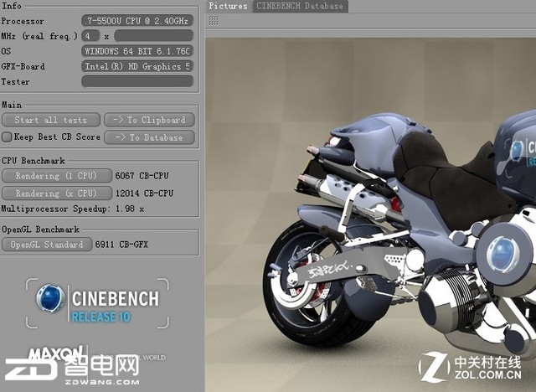Switch to the Pictures tab
The image size is (536, 392).
pyautogui.click(x=228, y=6)
